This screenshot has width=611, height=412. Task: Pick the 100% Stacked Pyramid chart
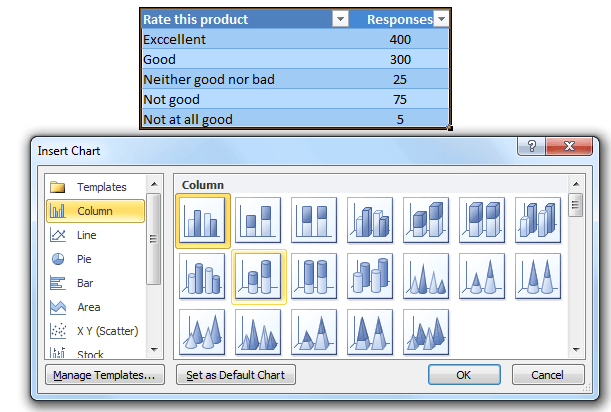370,332
